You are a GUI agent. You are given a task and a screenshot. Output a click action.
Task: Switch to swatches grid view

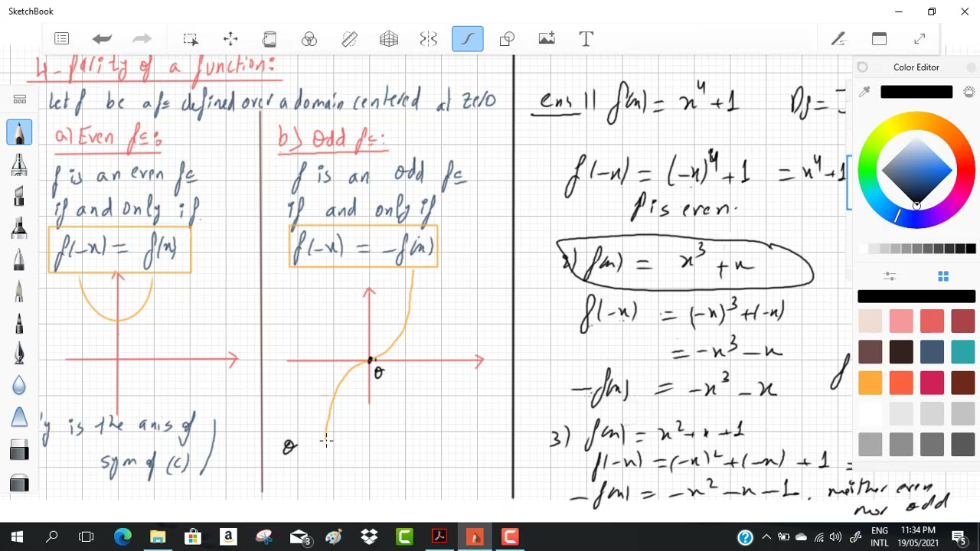tap(943, 276)
